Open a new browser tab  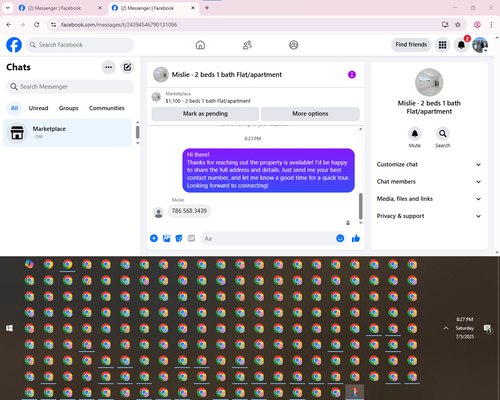207,8
